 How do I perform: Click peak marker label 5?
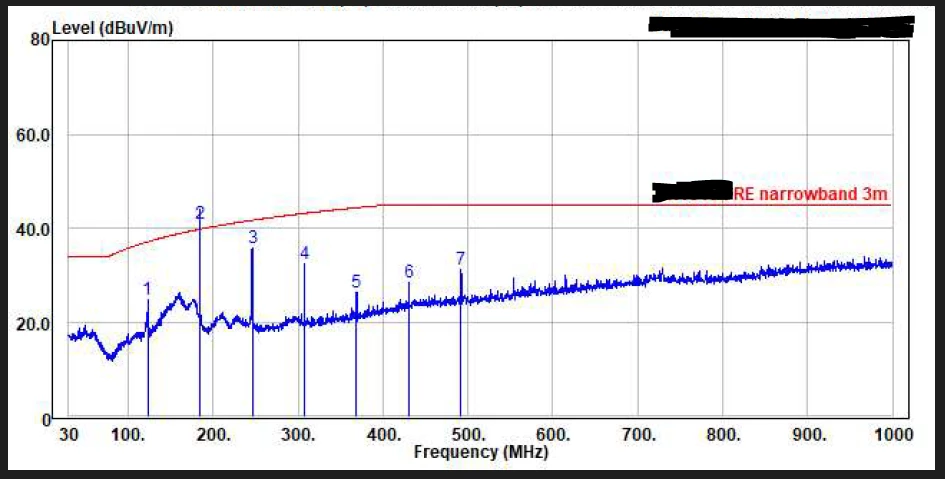click(x=356, y=281)
